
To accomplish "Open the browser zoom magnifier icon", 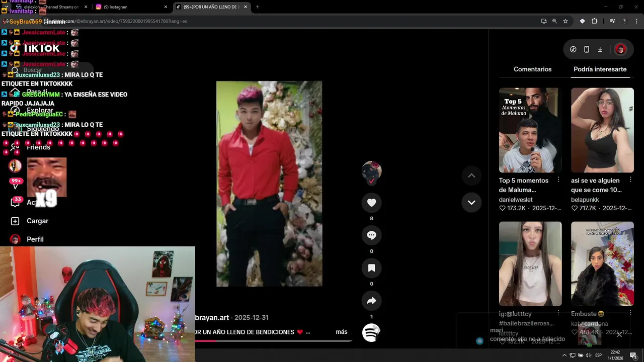I will point(554,21).
